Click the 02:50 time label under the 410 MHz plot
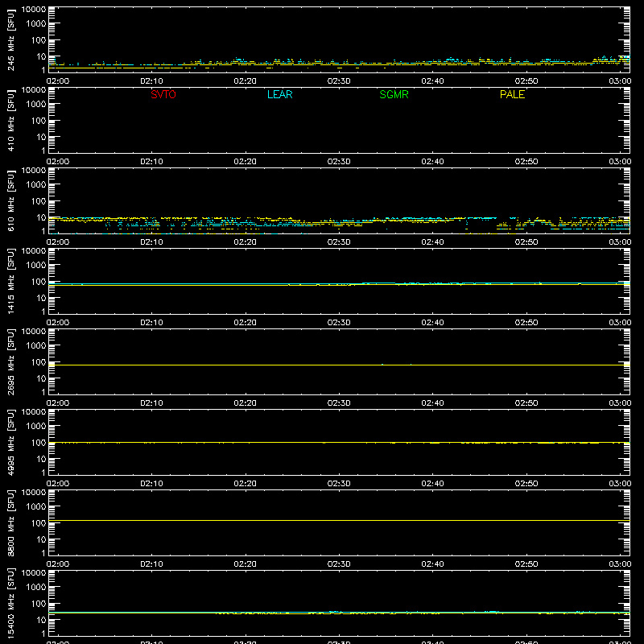Screen dimensions: 644x644 pyautogui.click(x=526, y=162)
